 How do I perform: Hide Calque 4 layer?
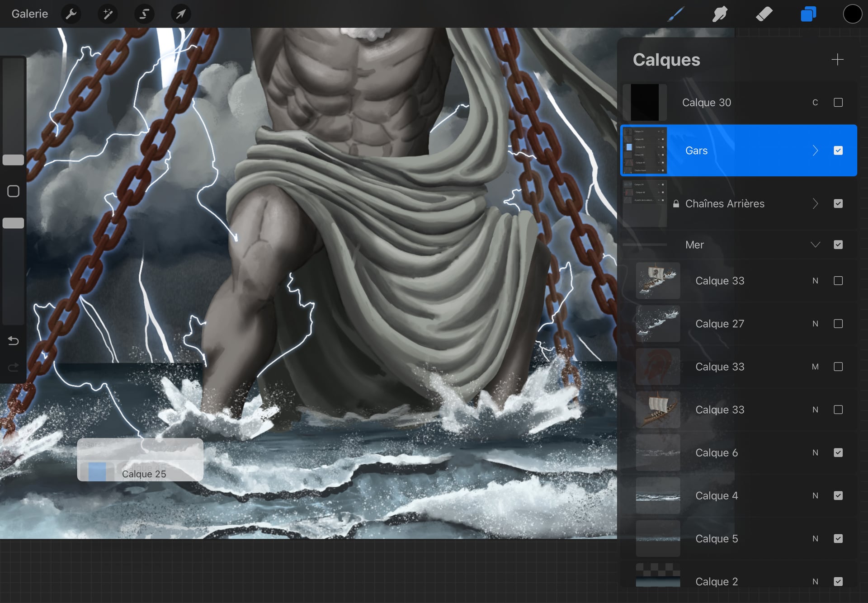tap(838, 495)
